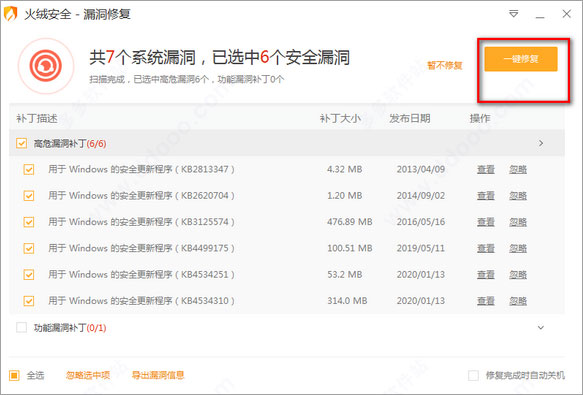The width and height of the screenshot is (583, 395).
Task: Collapse the 高危漏洞补丁 group arrow
Action: (541, 143)
